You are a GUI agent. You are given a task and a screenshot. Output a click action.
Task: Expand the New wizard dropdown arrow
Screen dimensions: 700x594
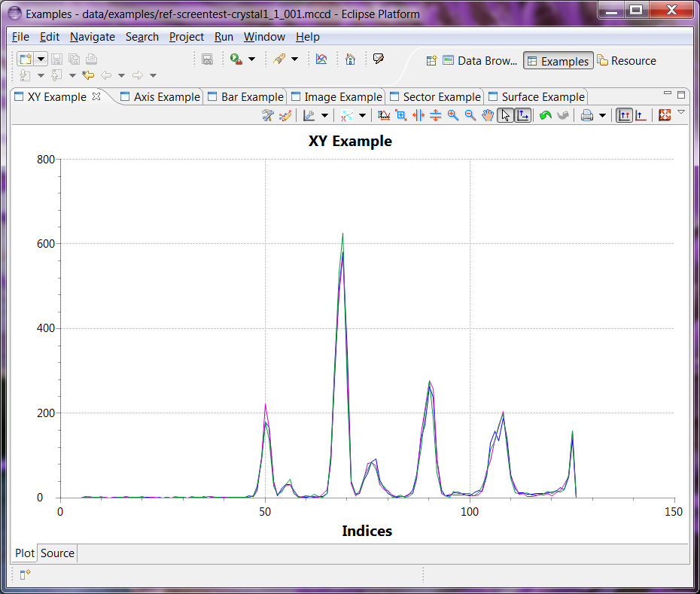point(41,59)
